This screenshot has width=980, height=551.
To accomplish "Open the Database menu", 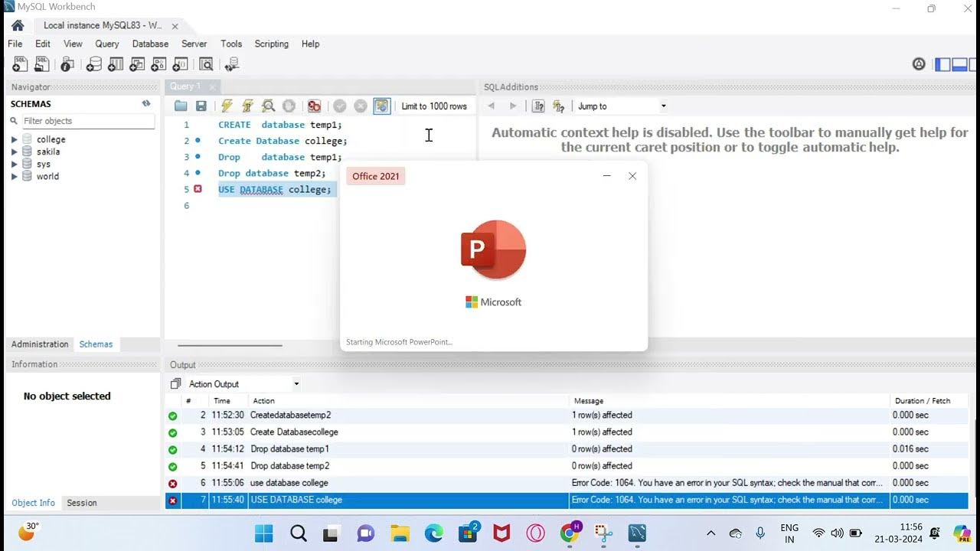I will click(150, 44).
